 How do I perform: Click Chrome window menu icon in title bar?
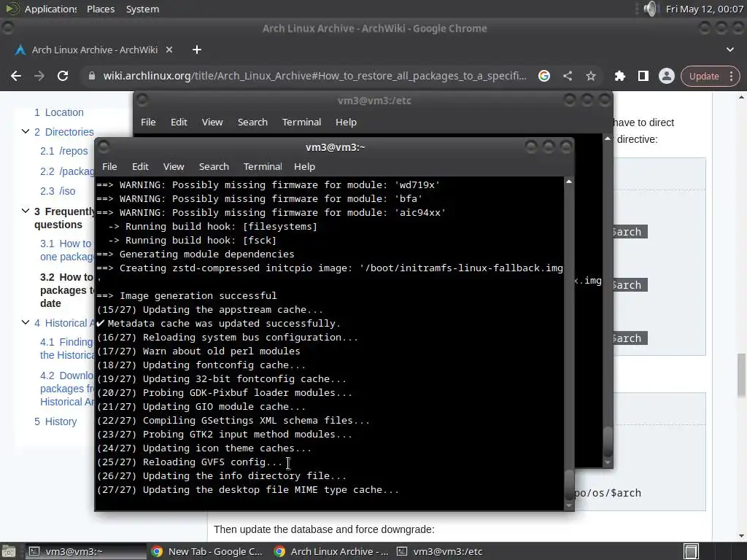8,28
